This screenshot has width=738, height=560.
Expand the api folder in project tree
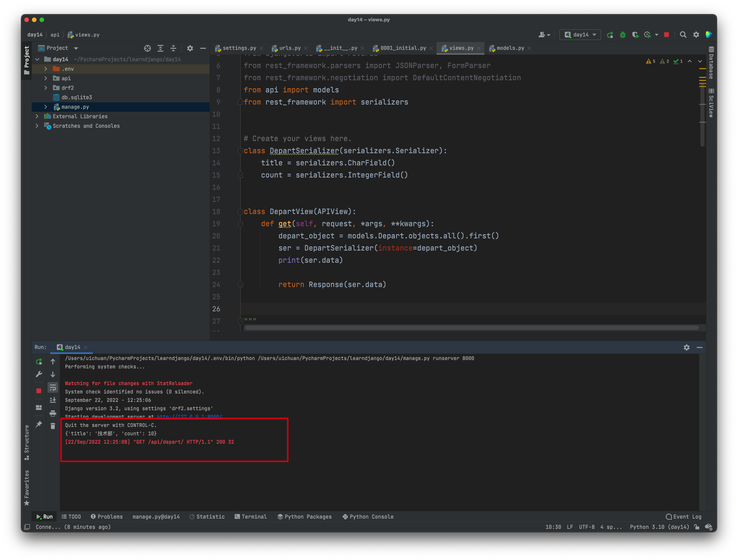coord(46,78)
